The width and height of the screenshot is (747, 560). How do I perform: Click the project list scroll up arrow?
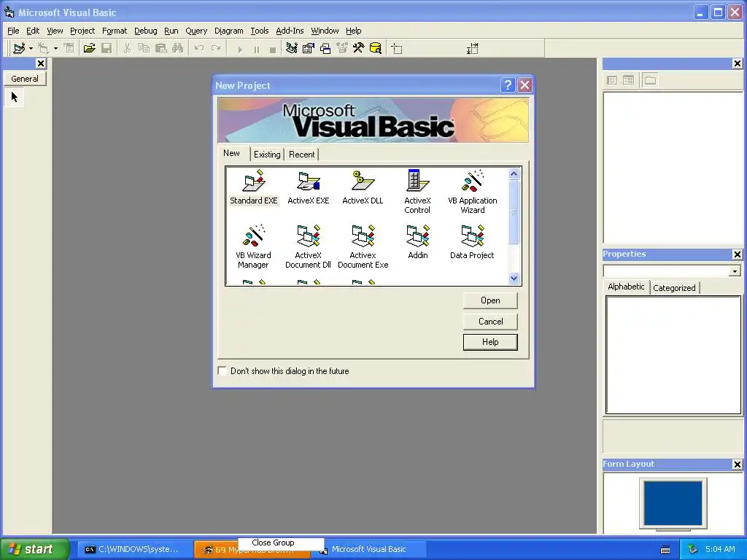514,174
